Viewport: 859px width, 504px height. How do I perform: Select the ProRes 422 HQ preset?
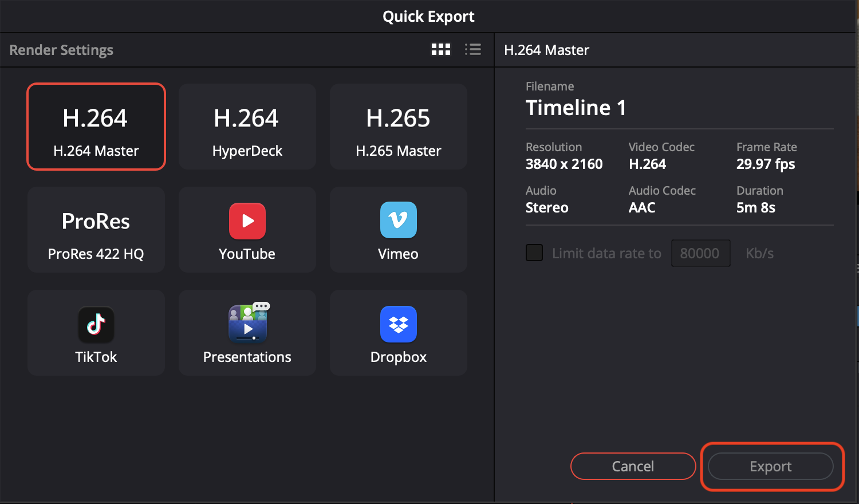[96, 230]
